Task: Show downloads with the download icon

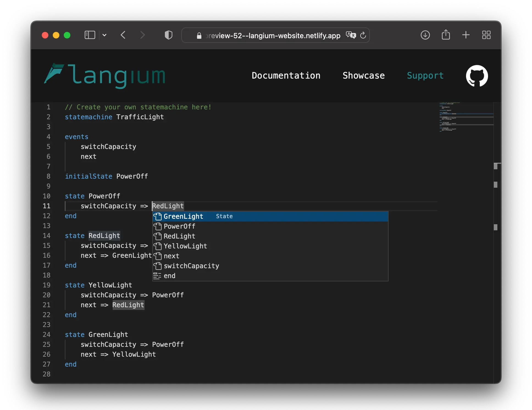Action: pos(425,35)
